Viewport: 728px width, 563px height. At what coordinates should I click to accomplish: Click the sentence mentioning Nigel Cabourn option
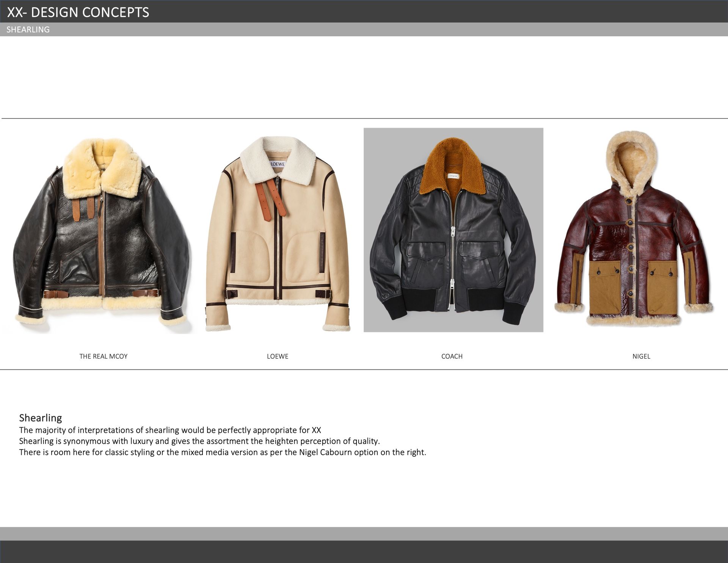click(x=223, y=452)
